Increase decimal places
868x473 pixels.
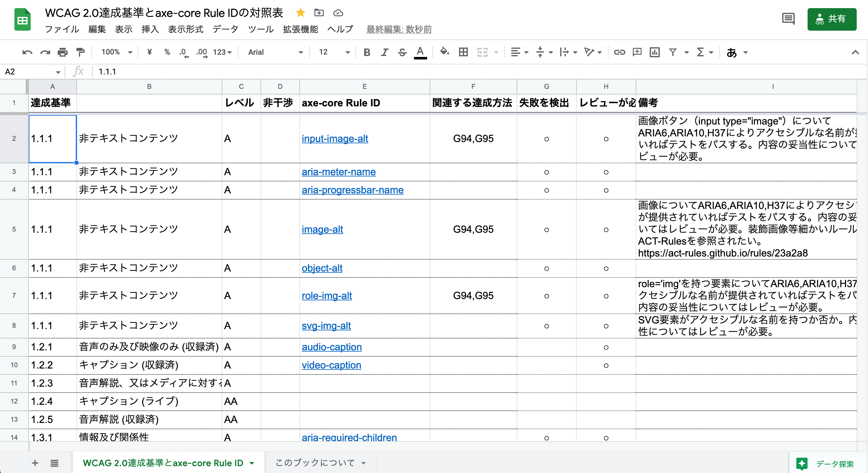[202, 53]
